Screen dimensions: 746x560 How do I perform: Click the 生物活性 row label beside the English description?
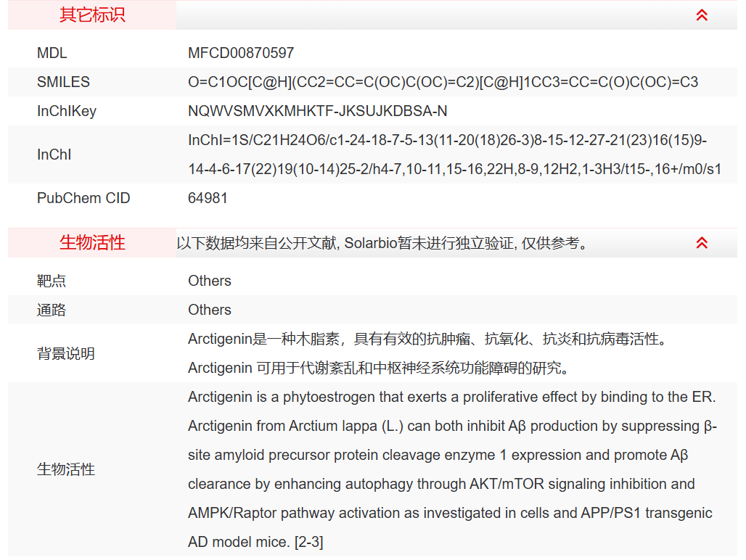(x=66, y=469)
